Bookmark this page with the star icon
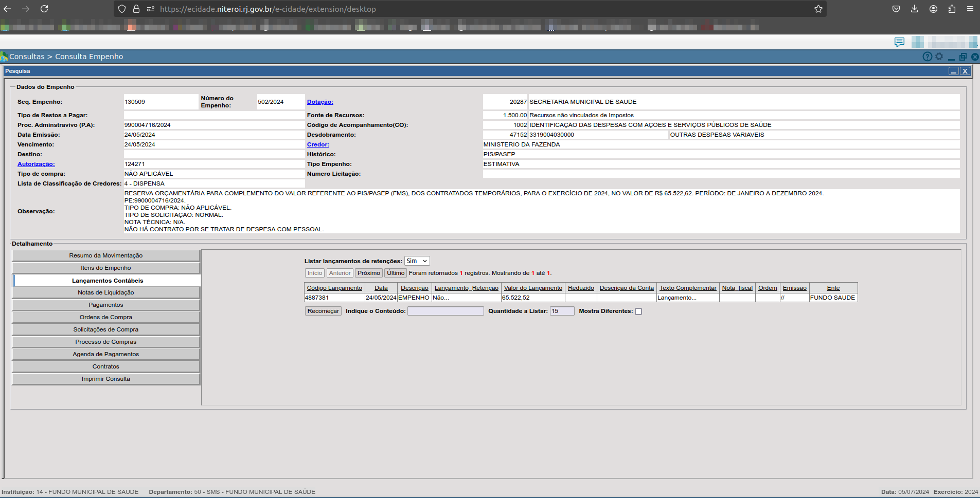The image size is (980, 498). 818,9
